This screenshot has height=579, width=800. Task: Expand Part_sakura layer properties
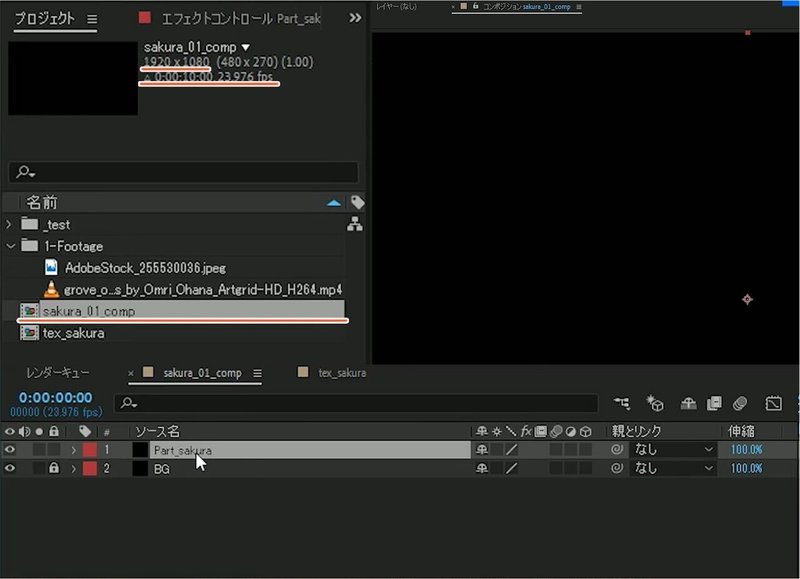[73, 450]
